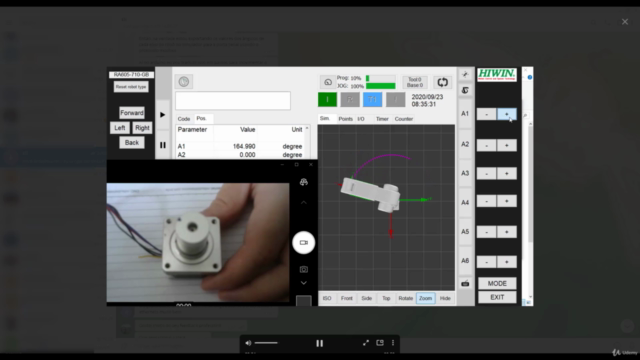Toggle the gray slash status button

[x=396, y=100]
